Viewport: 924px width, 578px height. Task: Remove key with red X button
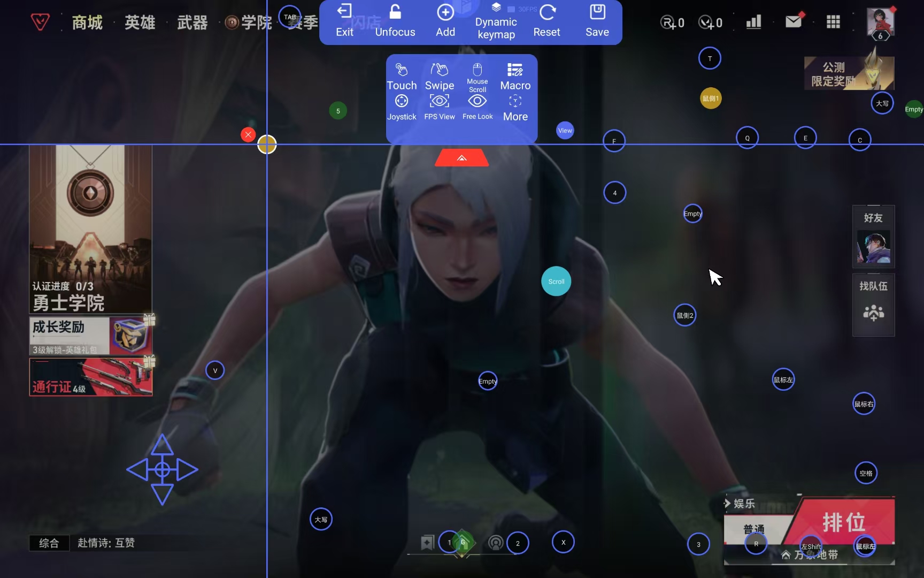(x=248, y=135)
